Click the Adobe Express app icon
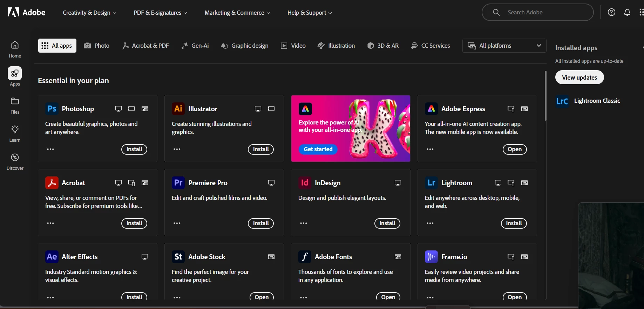This screenshot has width=644, height=309. 432,109
